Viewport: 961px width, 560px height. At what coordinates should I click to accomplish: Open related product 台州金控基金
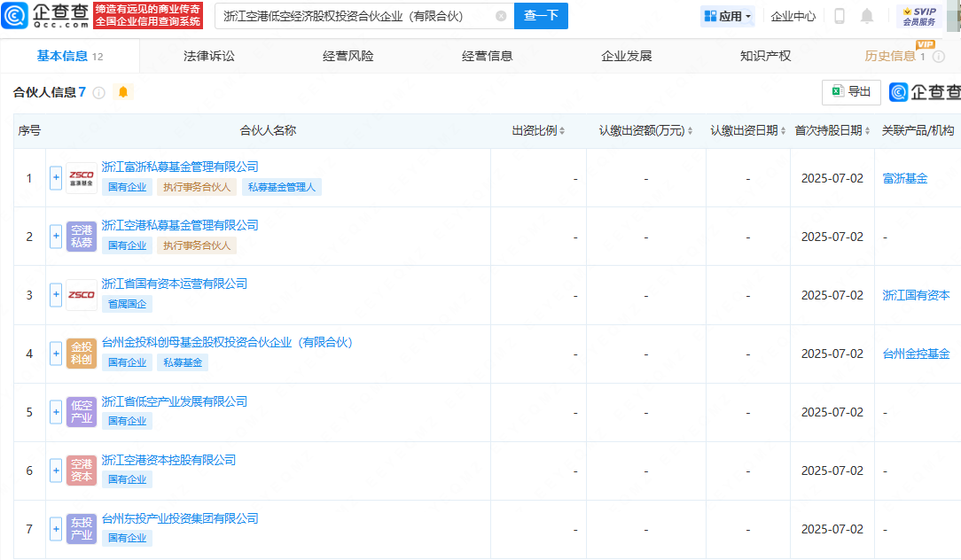coord(917,354)
